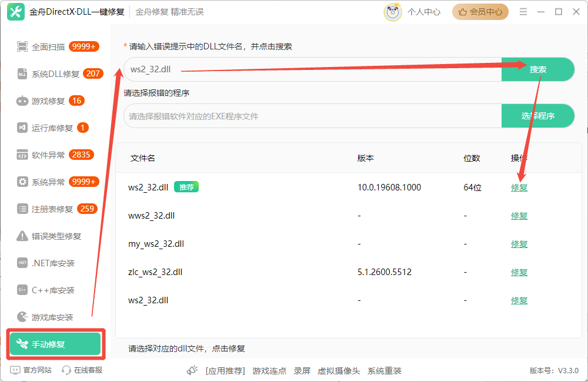This screenshot has width=588, height=382.
Task: Click 修复 for the last ws2_32.dll row
Action: point(519,300)
